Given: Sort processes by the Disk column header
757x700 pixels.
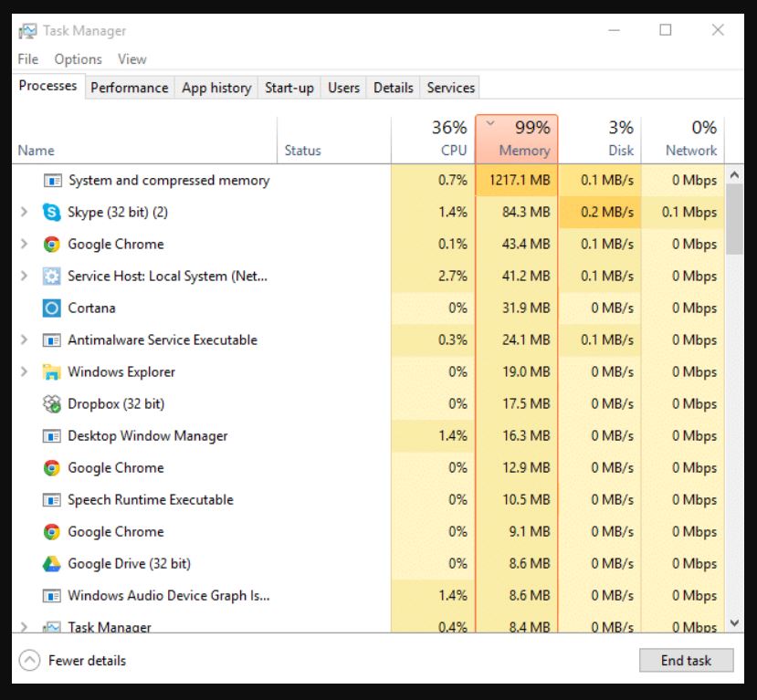Looking at the screenshot, I should pos(600,140).
